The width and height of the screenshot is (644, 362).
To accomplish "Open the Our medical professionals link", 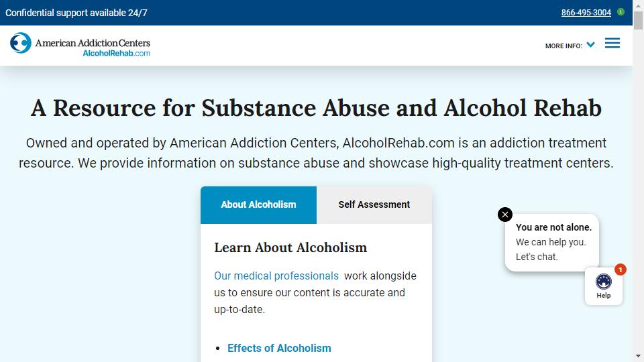I will pos(276,276).
